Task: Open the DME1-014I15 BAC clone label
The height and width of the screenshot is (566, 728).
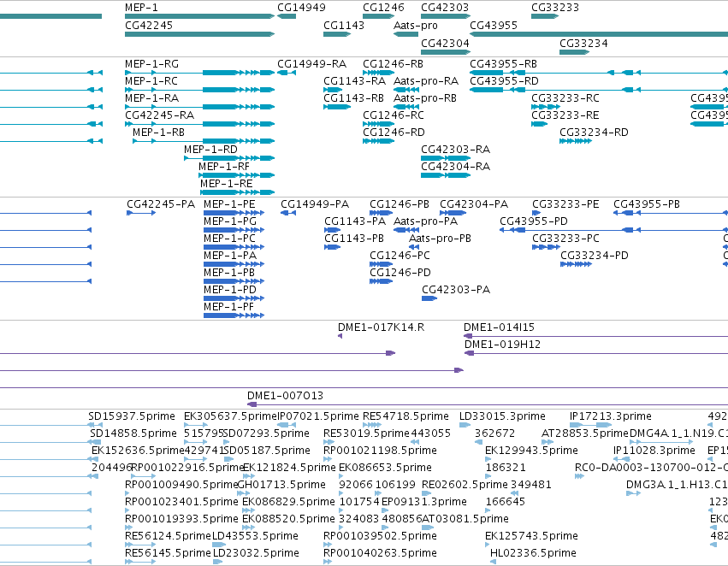Action: pyautogui.click(x=499, y=327)
